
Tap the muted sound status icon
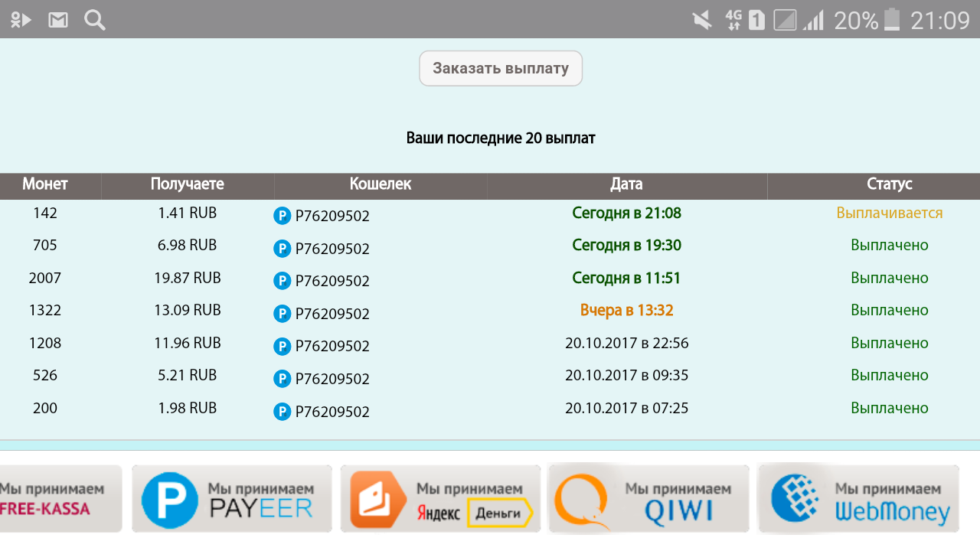point(702,20)
